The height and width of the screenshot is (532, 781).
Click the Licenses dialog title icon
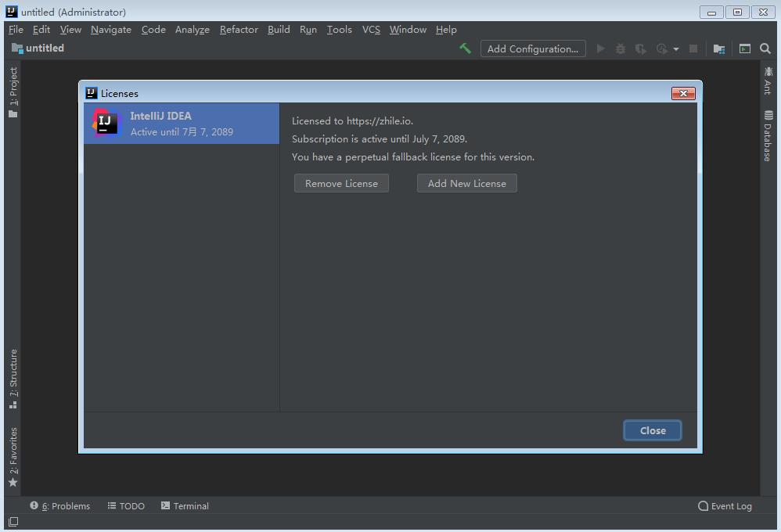(x=91, y=92)
